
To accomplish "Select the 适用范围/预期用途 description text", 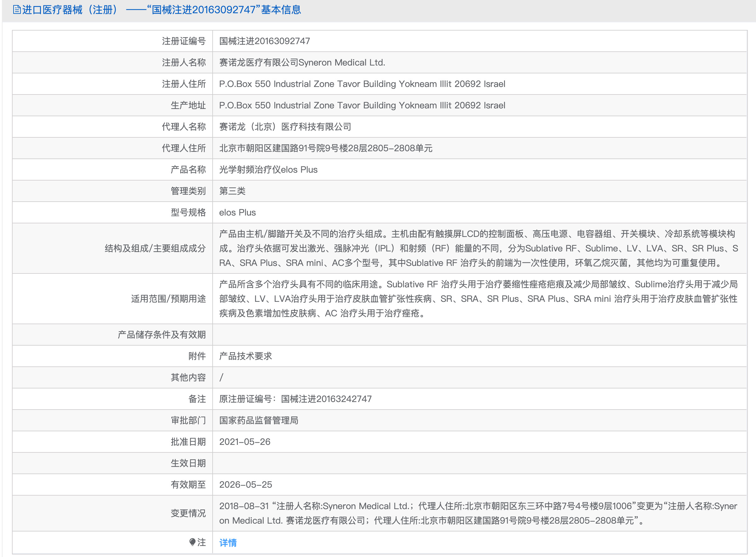I will click(x=472, y=299).
